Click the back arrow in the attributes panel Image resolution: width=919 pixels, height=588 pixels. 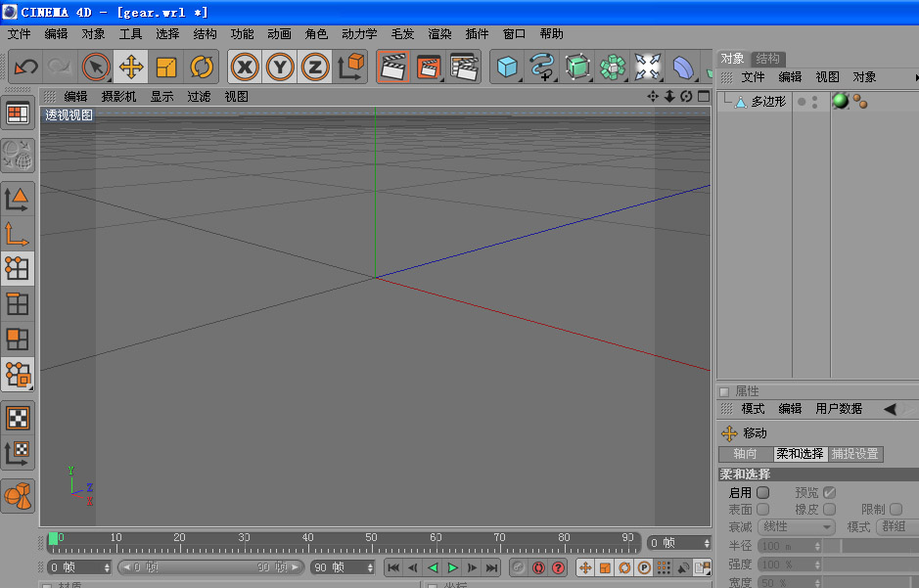890,409
